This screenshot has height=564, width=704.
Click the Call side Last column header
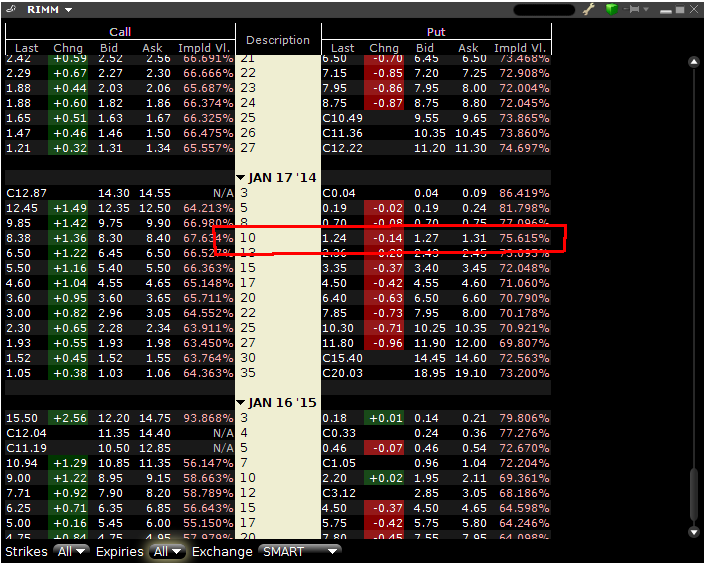tap(27, 48)
